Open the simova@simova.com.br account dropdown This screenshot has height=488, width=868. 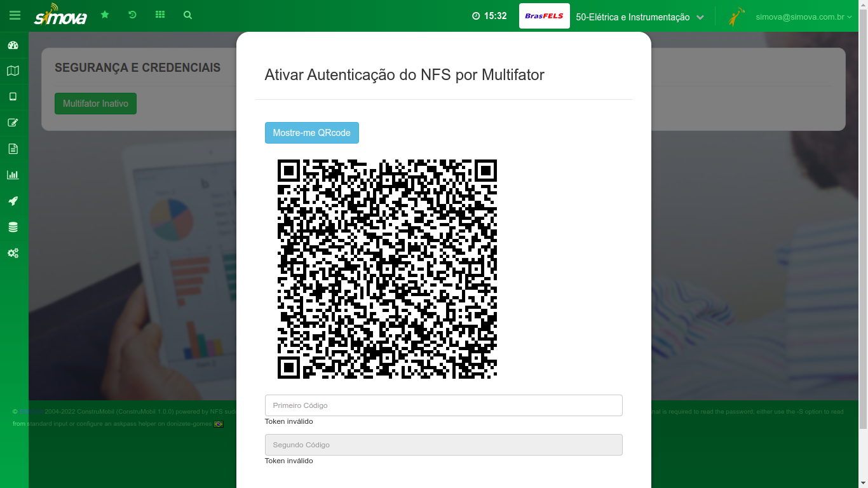(x=801, y=17)
